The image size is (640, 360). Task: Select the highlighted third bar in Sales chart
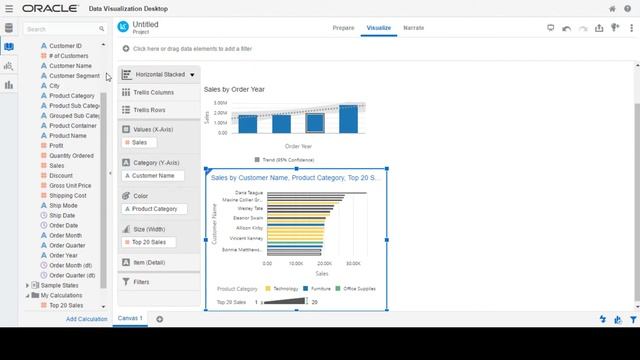coord(315,123)
